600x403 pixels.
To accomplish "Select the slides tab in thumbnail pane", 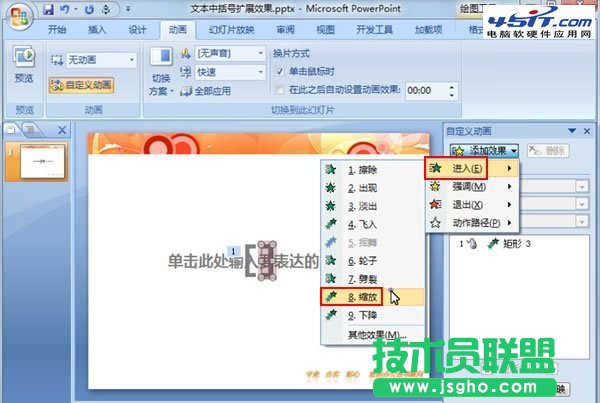I will click(12, 130).
